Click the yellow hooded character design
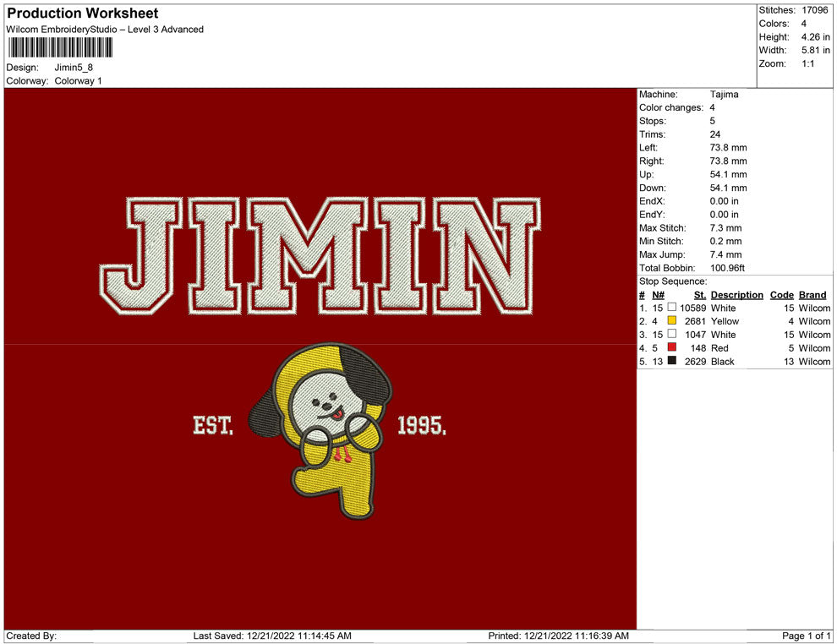This screenshot has height=644, width=837. (320, 430)
